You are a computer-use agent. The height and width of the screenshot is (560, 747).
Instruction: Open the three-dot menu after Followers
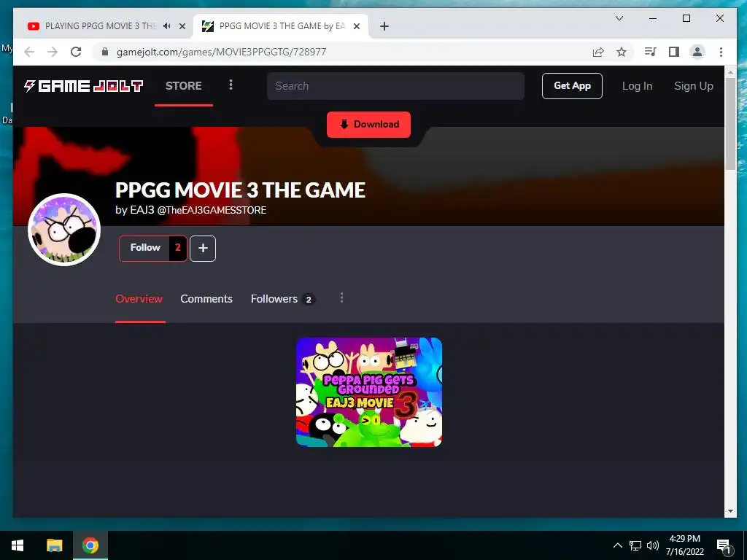[341, 298]
